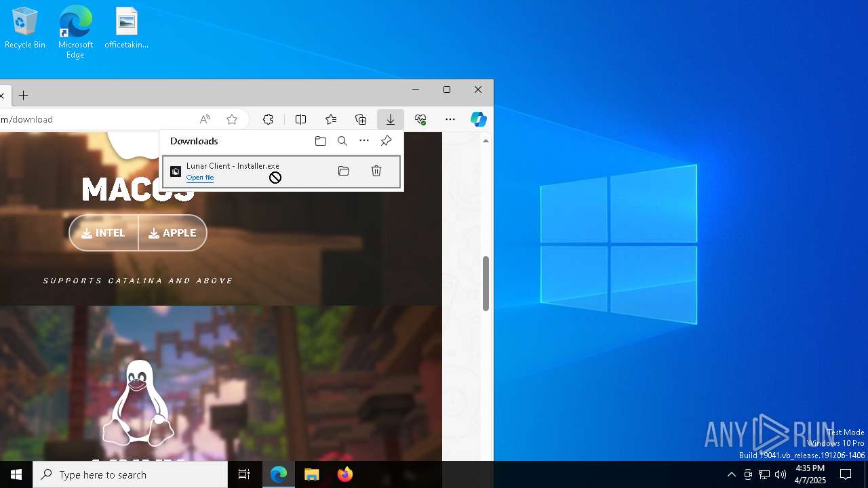This screenshot has width=868, height=488.
Task: Download the macOS Apple silicon version
Action: (172, 232)
